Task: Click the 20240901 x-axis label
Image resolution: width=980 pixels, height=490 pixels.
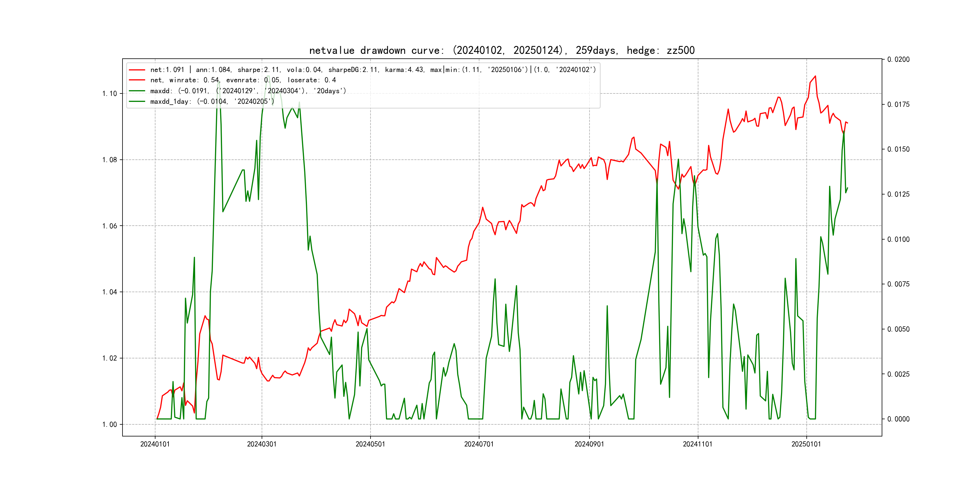Action: tap(589, 444)
